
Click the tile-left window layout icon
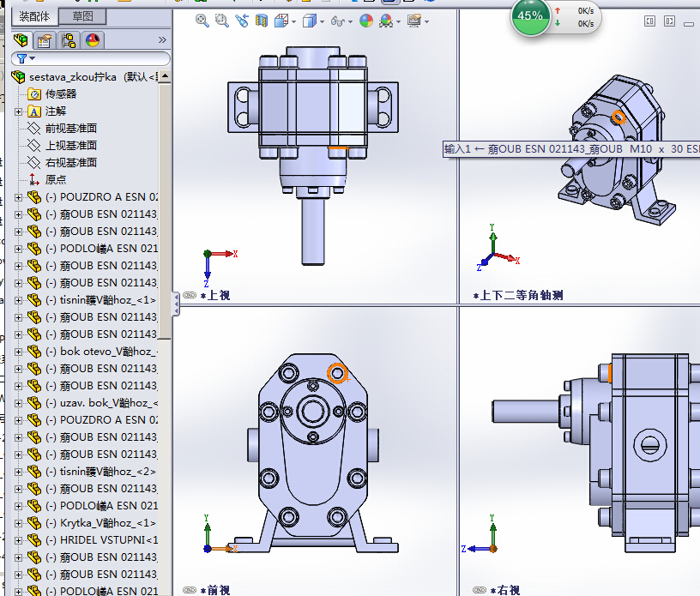649,21
